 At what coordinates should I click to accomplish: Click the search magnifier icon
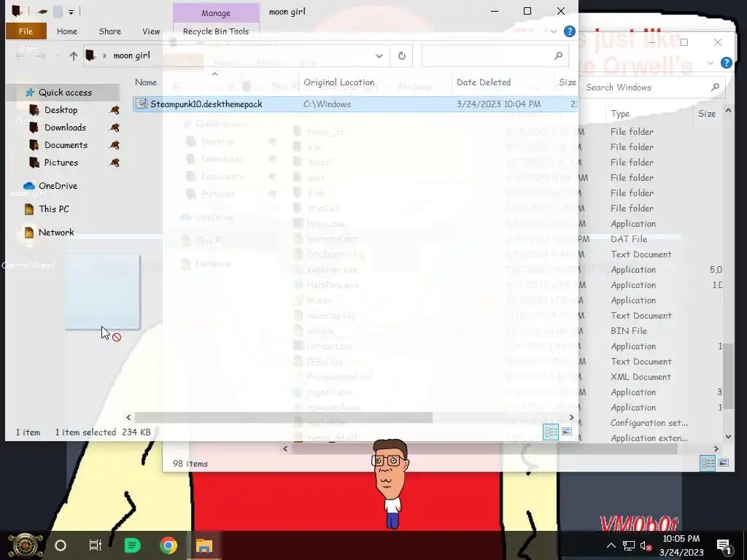(x=558, y=56)
